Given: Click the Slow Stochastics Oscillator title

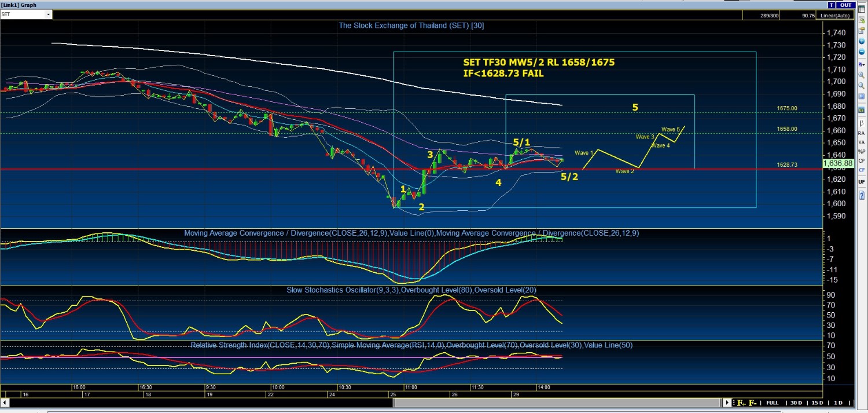Looking at the screenshot, I should pos(411,290).
